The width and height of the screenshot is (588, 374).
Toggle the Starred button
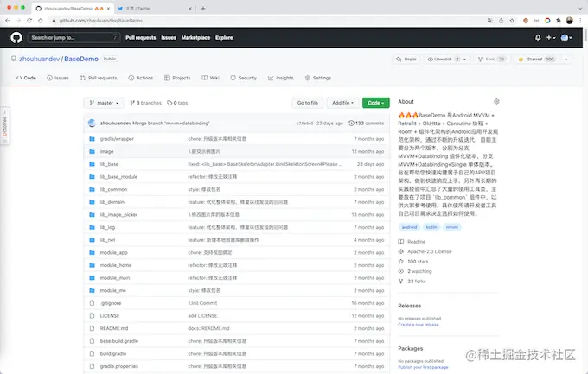[537, 60]
